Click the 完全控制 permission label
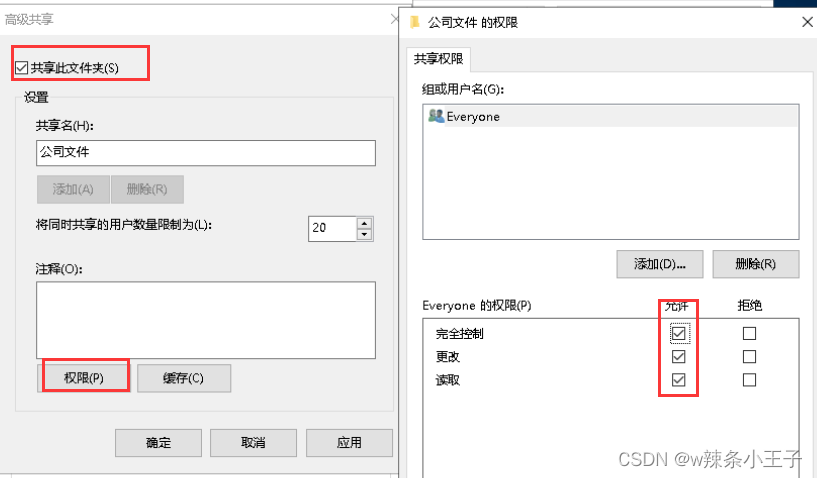817x478 pixels. (x=460, y=334)
